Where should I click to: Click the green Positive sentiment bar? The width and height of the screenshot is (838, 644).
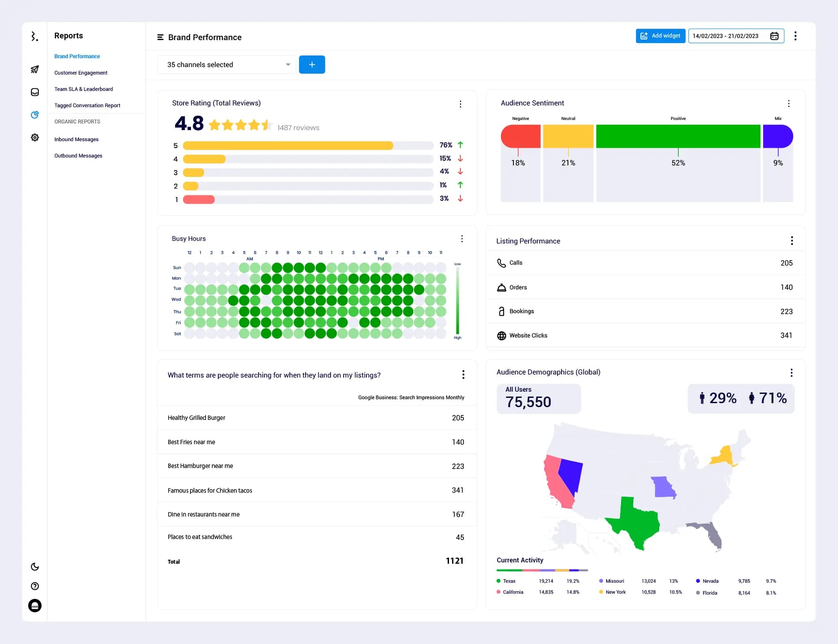[678, 135]
